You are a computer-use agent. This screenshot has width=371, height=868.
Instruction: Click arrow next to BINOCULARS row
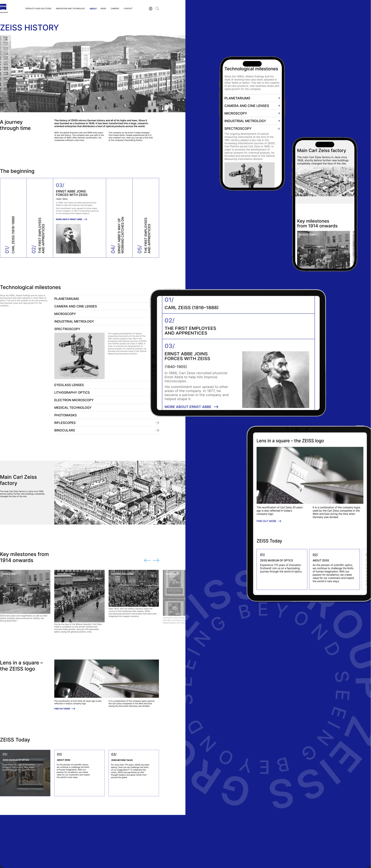coord(157,430)
